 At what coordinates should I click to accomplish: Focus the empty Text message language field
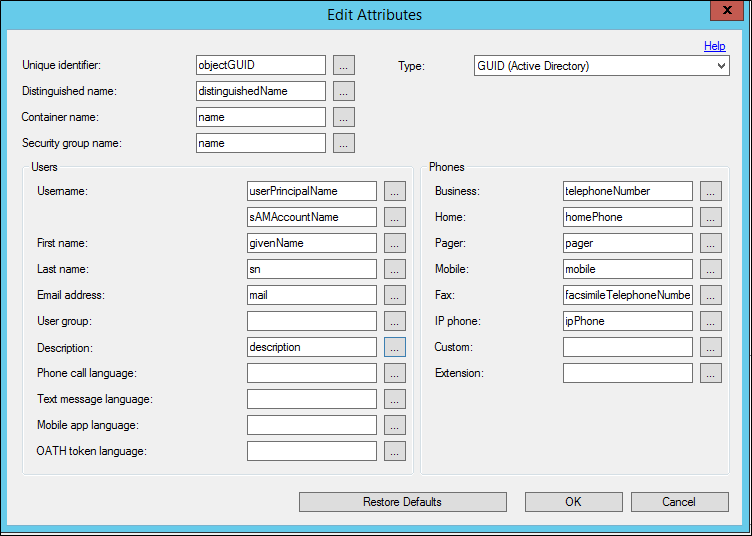312,399
